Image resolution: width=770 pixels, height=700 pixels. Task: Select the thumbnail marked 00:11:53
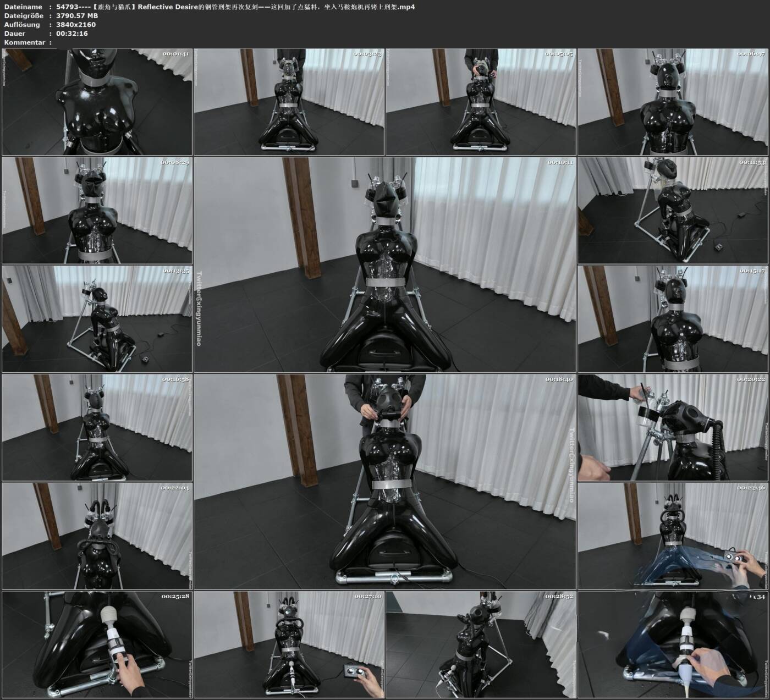[673, 211]
